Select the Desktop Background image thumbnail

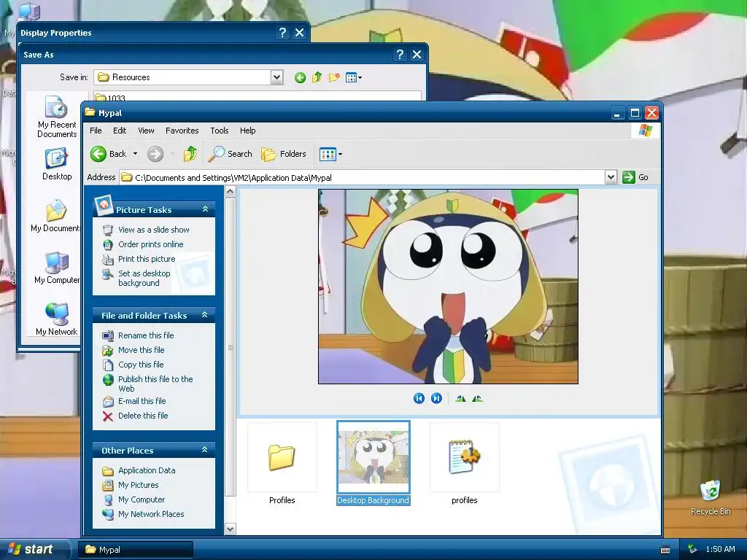coord(373,463)
